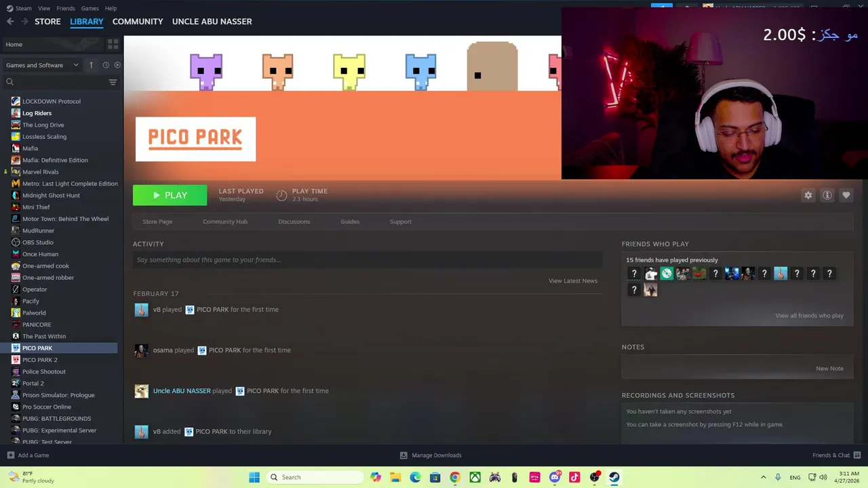Switch to the COMMUNITY tab
Image resolution: width=868 pixels, height=488 pixels.
(138, 22)
